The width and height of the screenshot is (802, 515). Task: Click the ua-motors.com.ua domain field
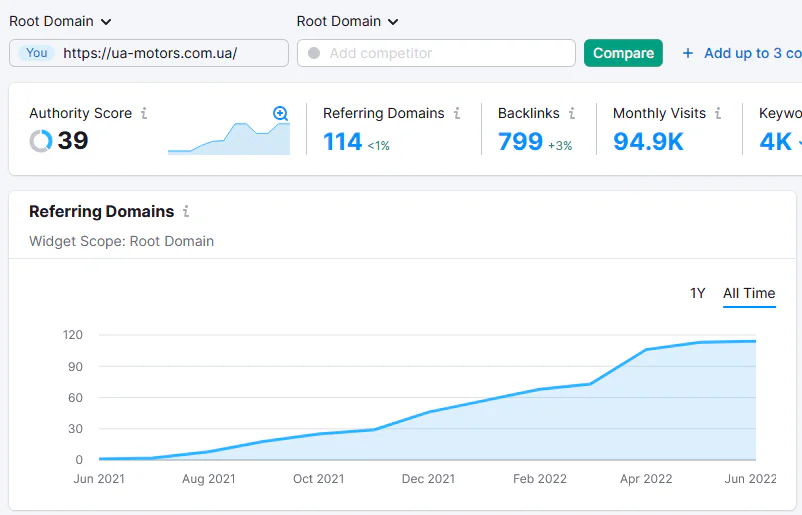tap(149, 53)
